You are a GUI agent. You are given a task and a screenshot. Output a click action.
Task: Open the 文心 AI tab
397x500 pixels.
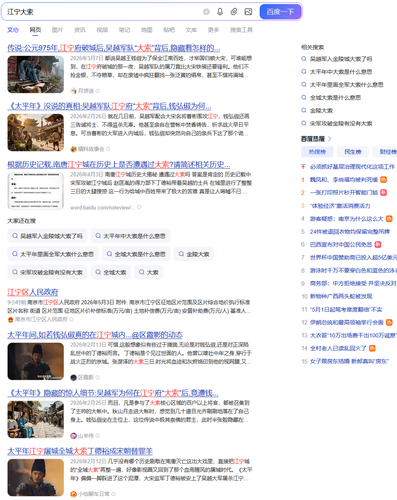[x=13, y=30]
